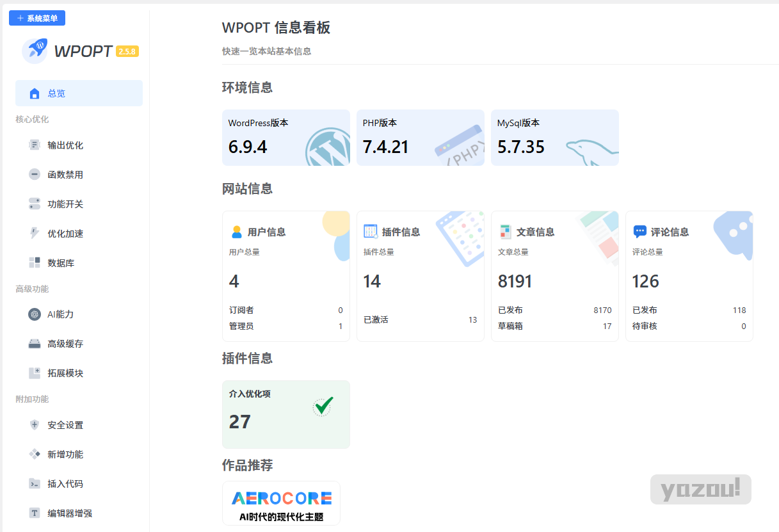Open the 总览 menu item

(79, 93)
